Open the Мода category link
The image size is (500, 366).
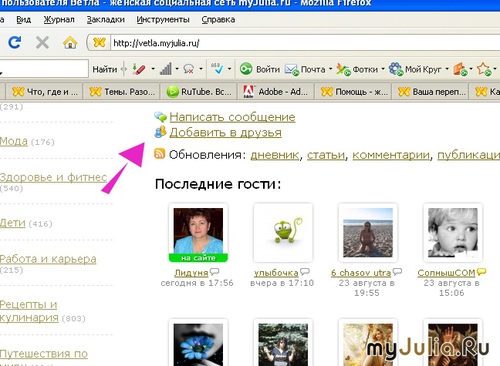click(14, 141)
